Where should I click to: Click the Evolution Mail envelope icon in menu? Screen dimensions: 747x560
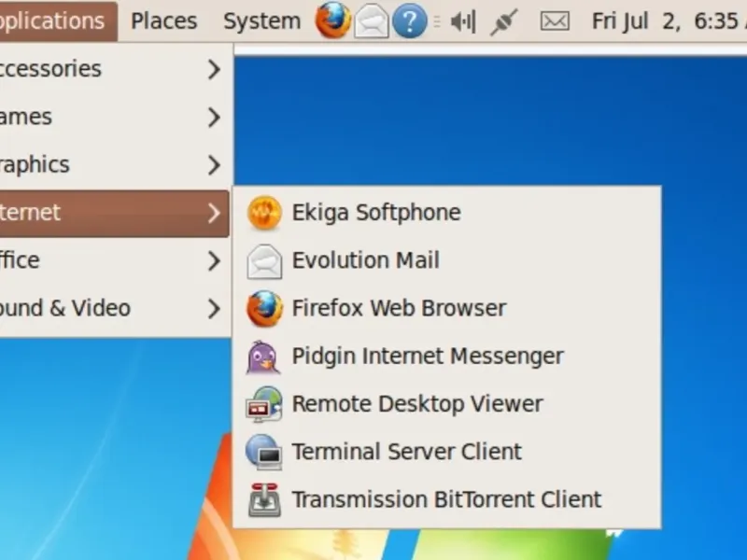(264, 261)
